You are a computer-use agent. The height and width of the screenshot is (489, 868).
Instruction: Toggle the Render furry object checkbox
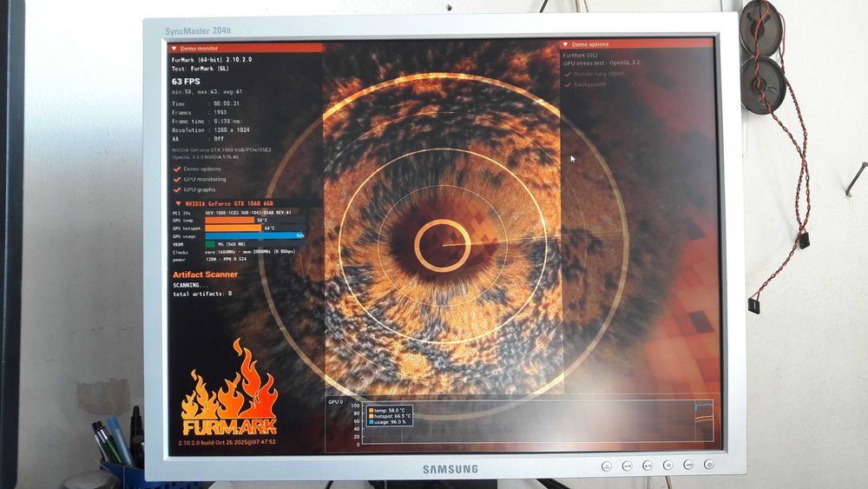click(x=568, y=74)
